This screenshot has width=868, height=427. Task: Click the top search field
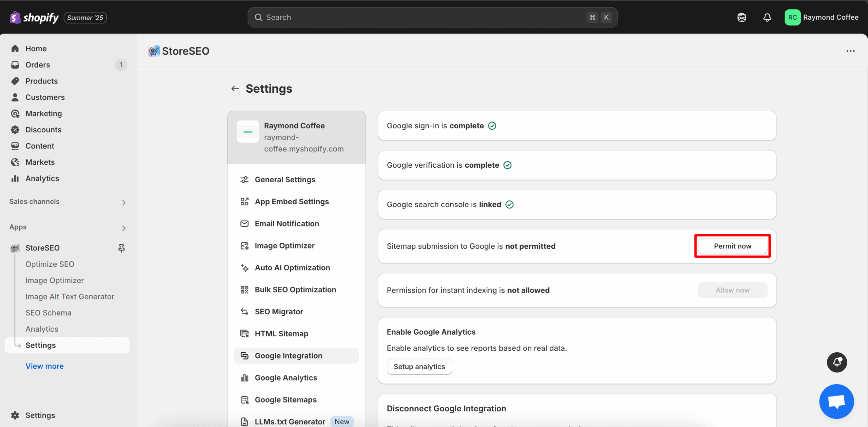tap(432, 17)
